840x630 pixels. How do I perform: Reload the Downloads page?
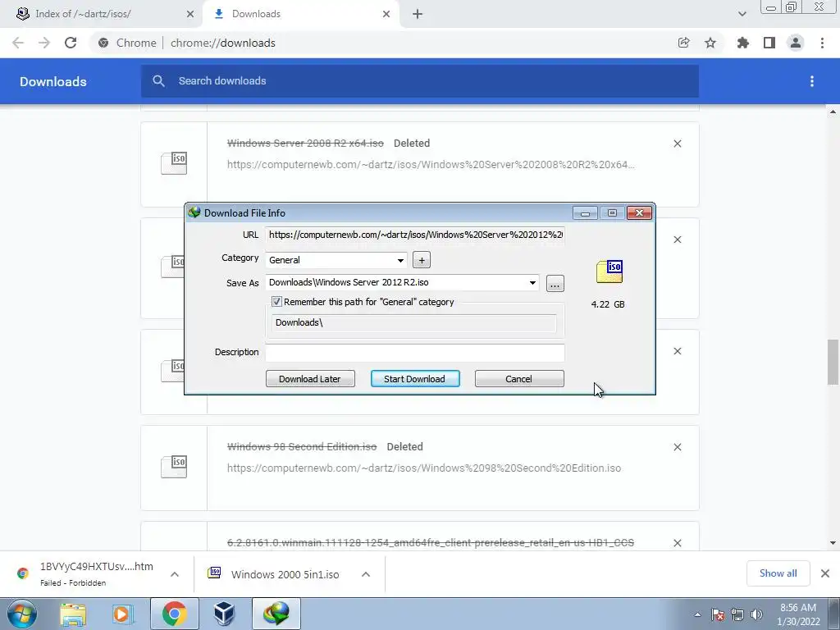[x=71, y=43]
